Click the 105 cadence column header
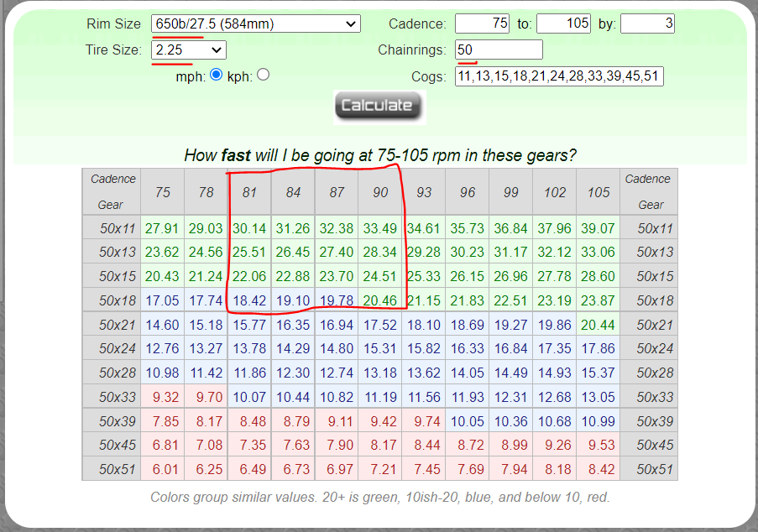 (x=599, y=192)
